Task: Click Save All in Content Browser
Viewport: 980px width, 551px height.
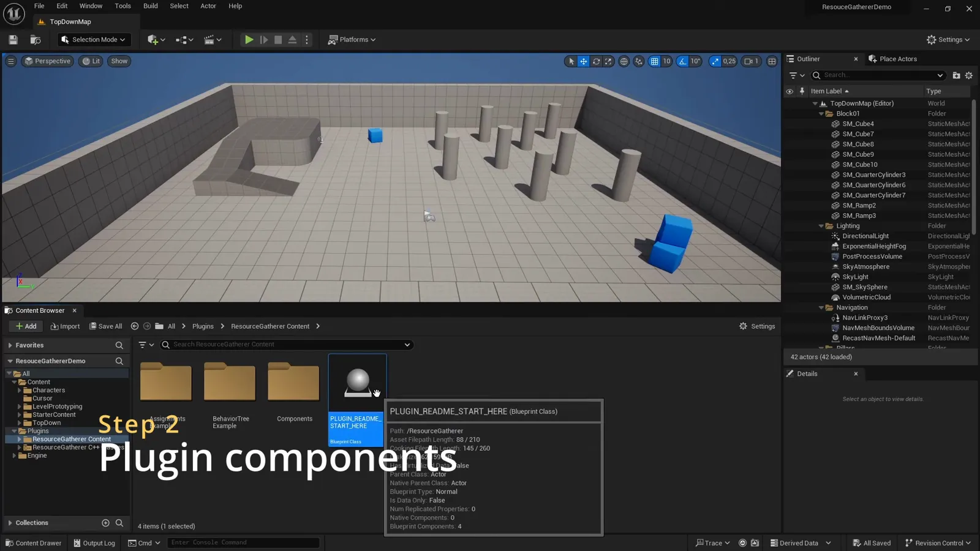Action: click(106, 326)
